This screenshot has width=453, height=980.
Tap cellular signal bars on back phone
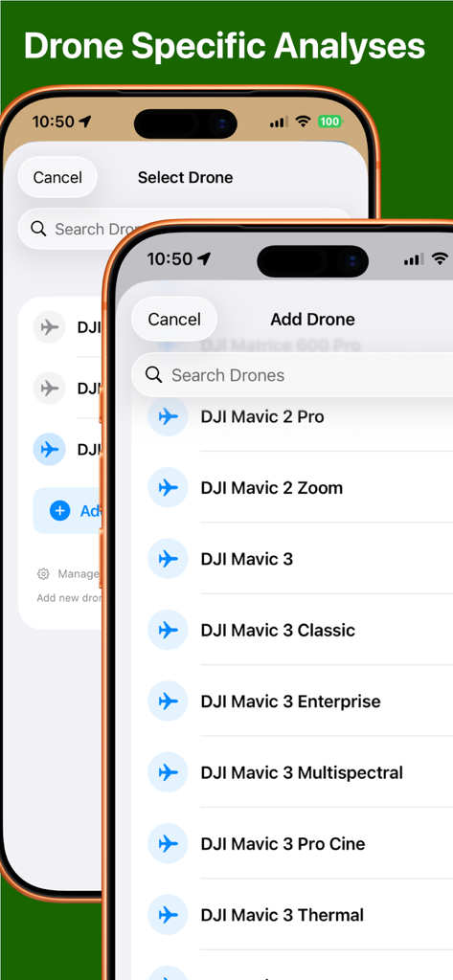279,122
